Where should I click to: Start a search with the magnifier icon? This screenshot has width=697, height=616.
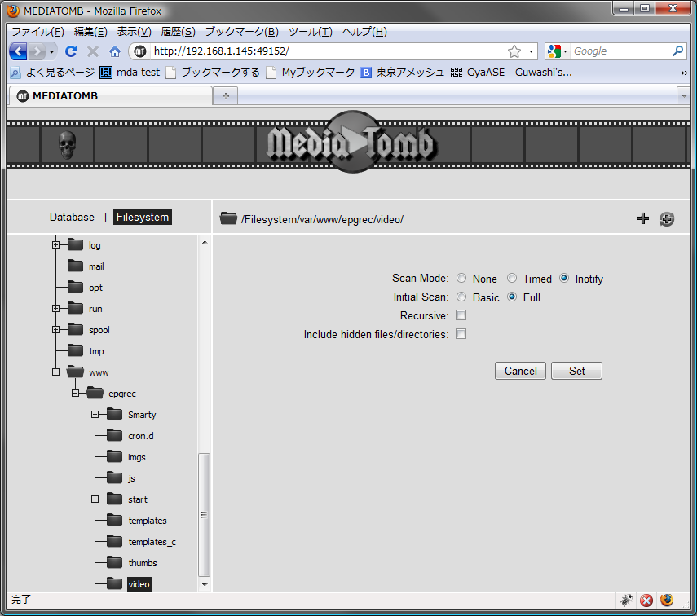(677, 51)
